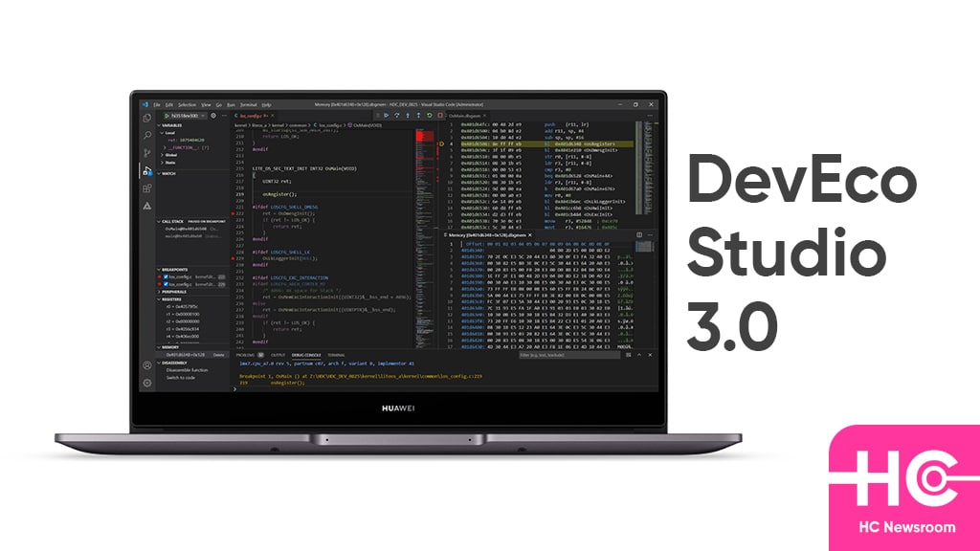The image size is (980, 551).
Task: Click the los_config.c breadcrumb
Action: (x=329, y=125)
